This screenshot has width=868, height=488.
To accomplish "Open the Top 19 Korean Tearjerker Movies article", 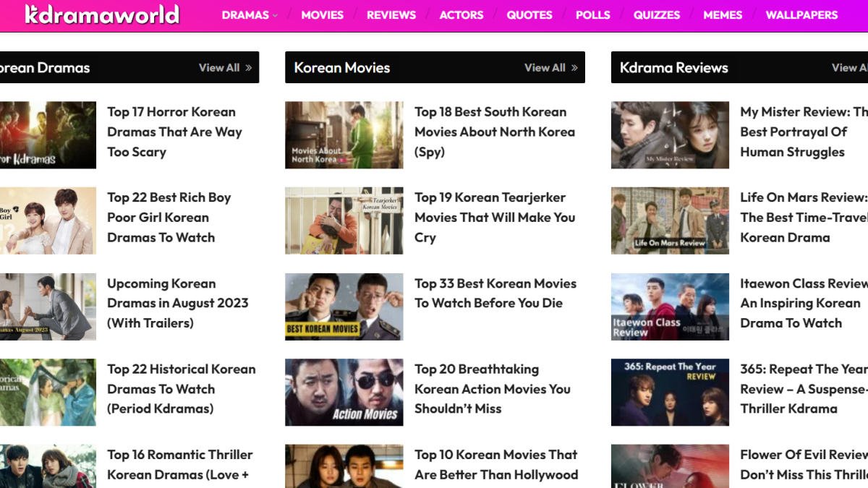I will [x=495, y=217].
